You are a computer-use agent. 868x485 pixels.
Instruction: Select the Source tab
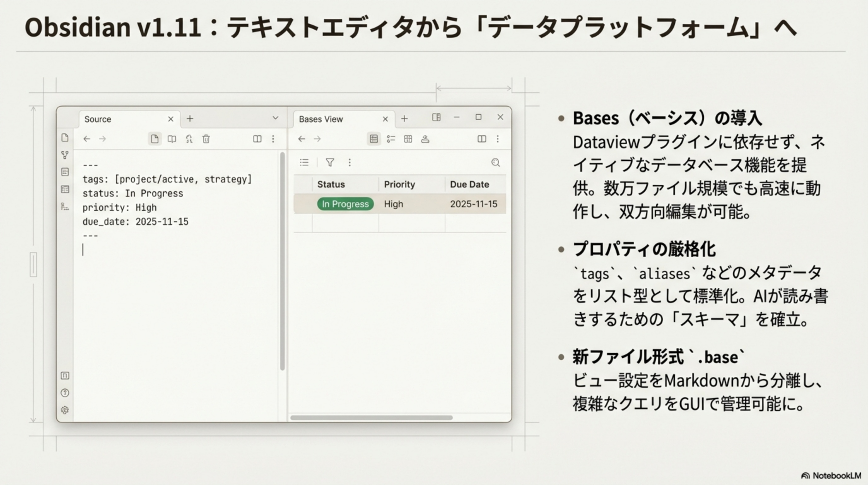coord(98,119)
